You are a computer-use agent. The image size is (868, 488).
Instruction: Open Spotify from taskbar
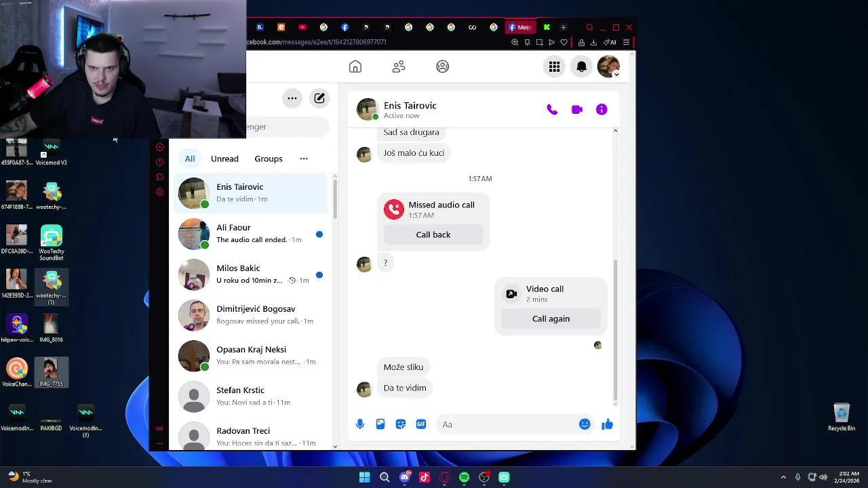464,477
